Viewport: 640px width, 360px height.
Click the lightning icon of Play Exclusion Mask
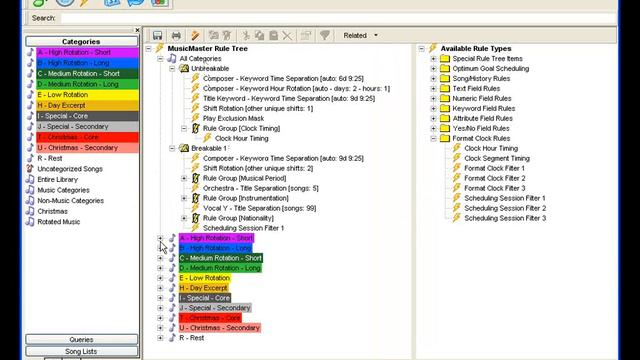[196, 118]
